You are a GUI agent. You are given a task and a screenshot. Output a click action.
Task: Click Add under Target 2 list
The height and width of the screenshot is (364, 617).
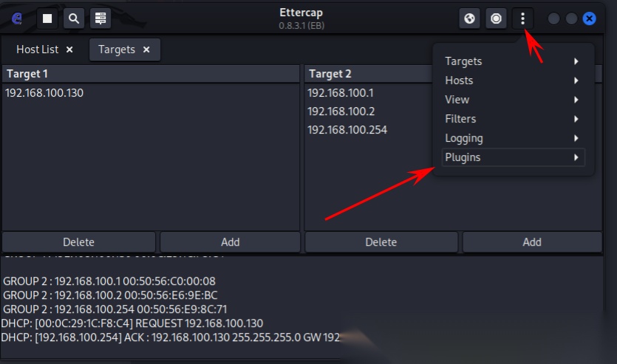(532, 241)
